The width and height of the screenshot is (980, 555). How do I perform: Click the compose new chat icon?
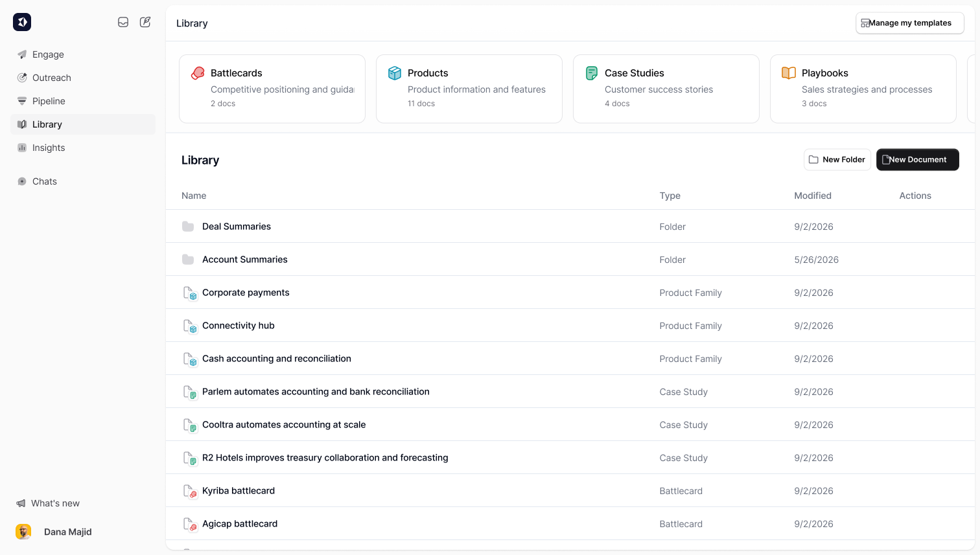145,22
